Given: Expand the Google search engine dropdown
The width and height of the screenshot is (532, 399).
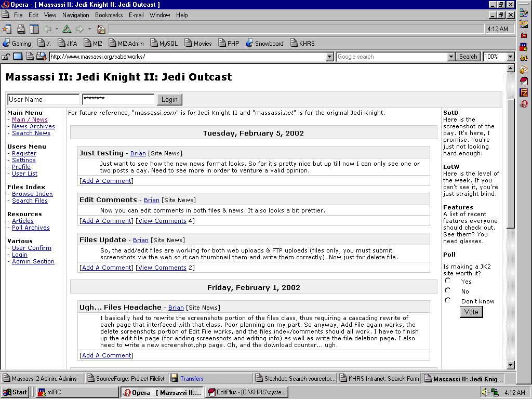Looking at the screenshot, I should tap(451, 57).
